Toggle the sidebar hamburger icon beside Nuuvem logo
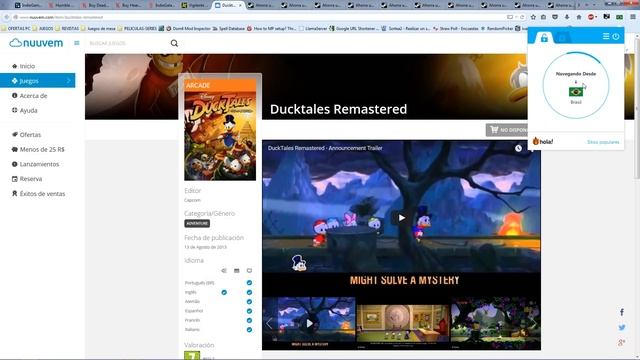 point(77,43)
